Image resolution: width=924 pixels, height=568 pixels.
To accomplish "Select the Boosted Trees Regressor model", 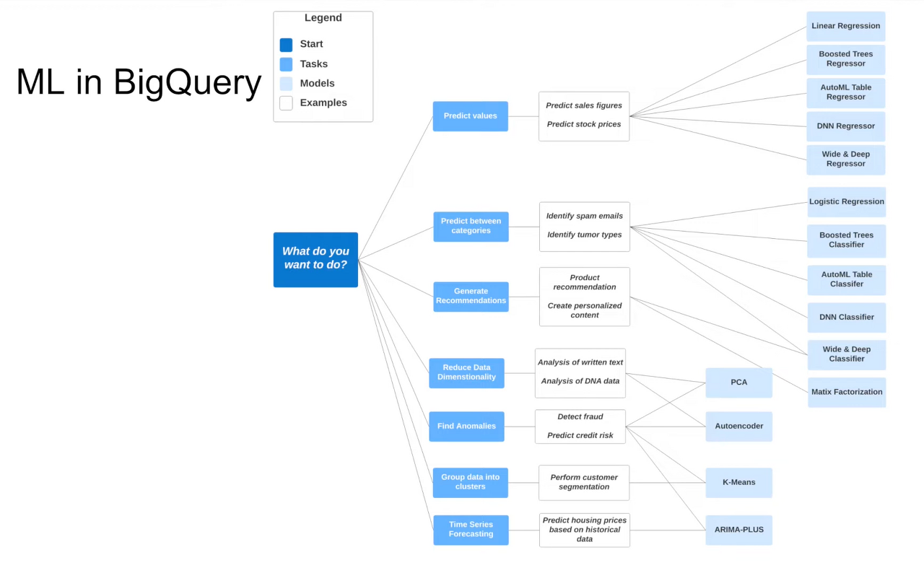I will [x=845, y=59].
